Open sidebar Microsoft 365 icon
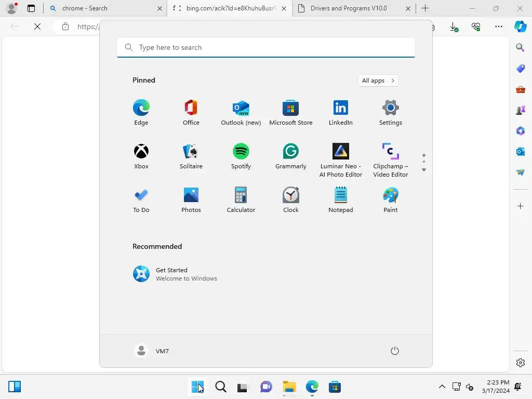532x399 pixels. [520, 131]
